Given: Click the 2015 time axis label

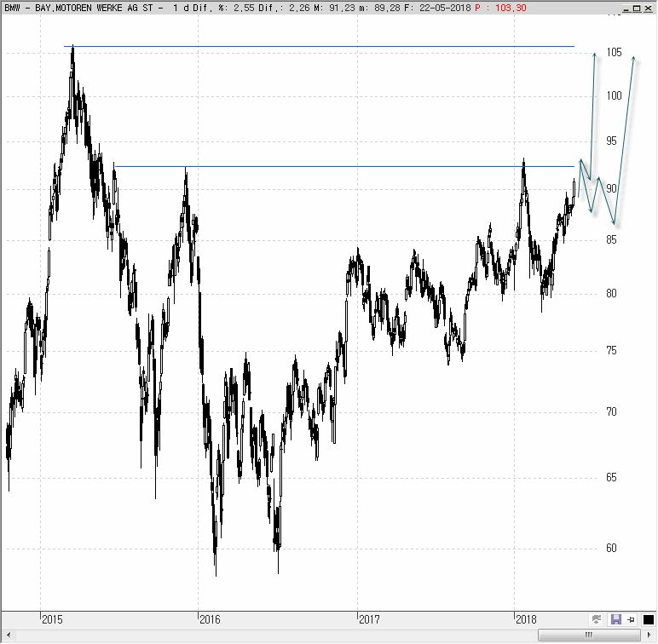Looking at the screenshot, I should (x=52, y=619).
